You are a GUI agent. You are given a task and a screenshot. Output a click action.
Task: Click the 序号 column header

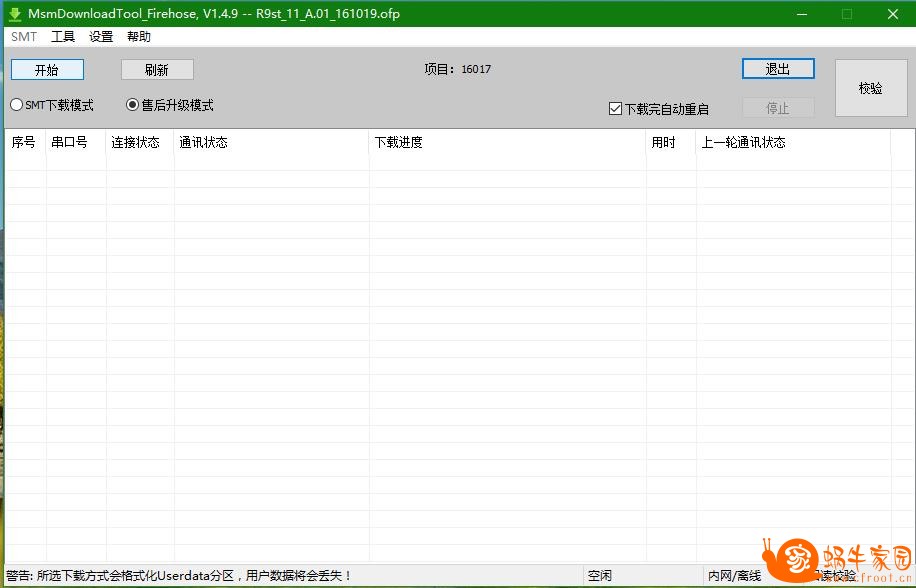click(x=24, y=142)
